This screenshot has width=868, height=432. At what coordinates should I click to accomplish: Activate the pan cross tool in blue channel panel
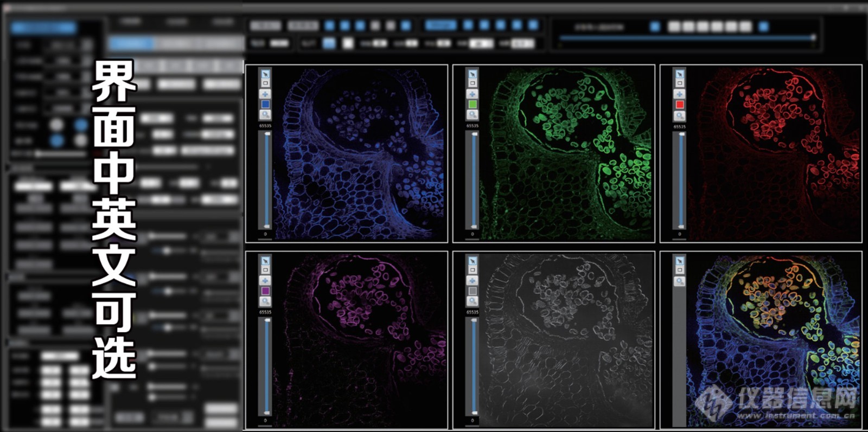coord(265,94)
